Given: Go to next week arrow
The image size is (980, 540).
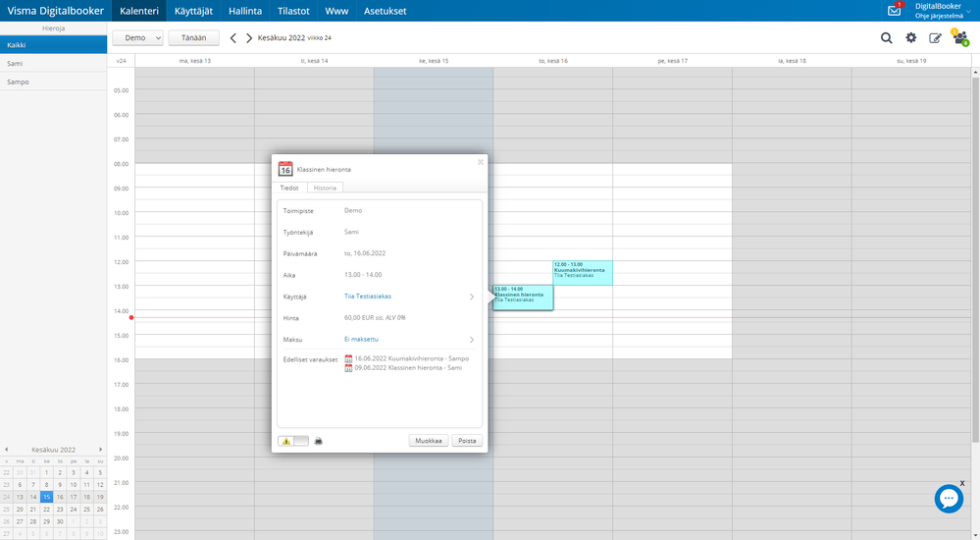Looking at the screenshot, I should click(249, 38).
